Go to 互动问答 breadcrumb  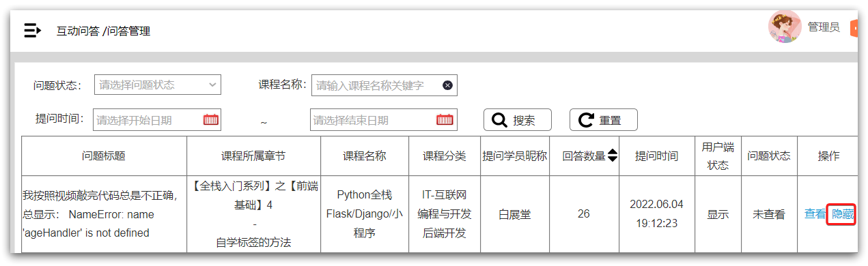pos(78,31)
